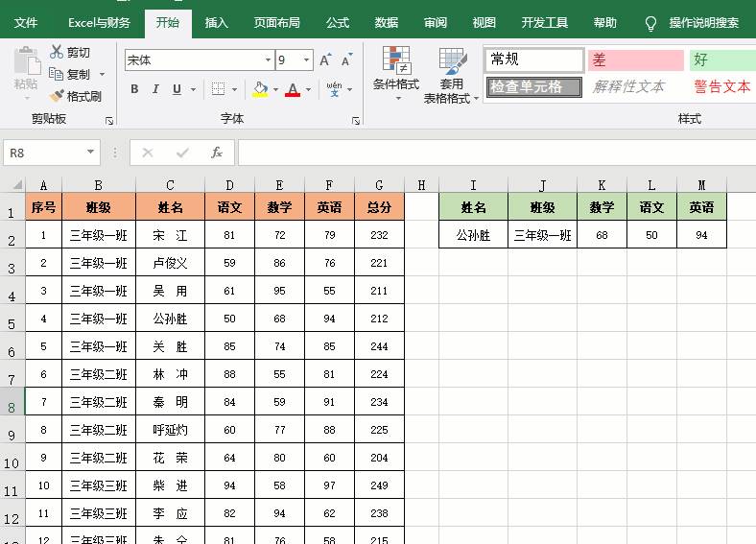Click the Increase Font Size icon
Viewport: 756px width, 544px height.
[x=325, y=59]
